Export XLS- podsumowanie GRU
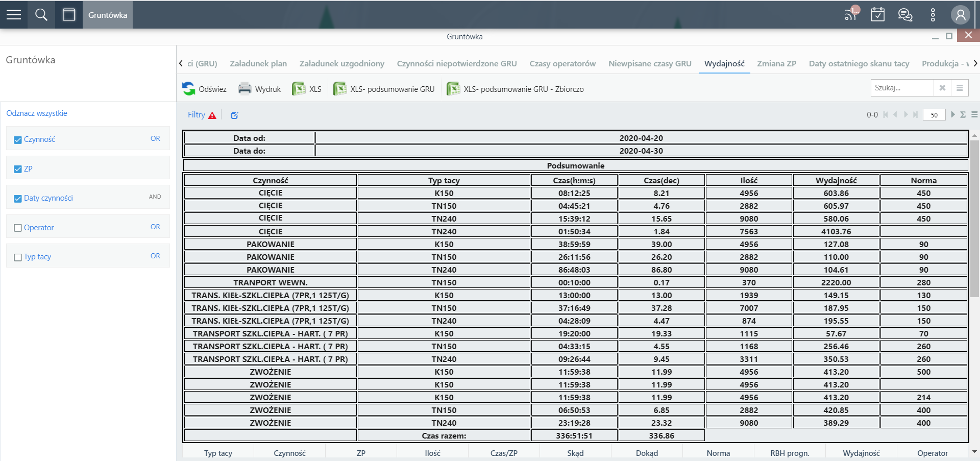Image resolution: width=980 pixels, height=461 pixels. pos(384,89)
